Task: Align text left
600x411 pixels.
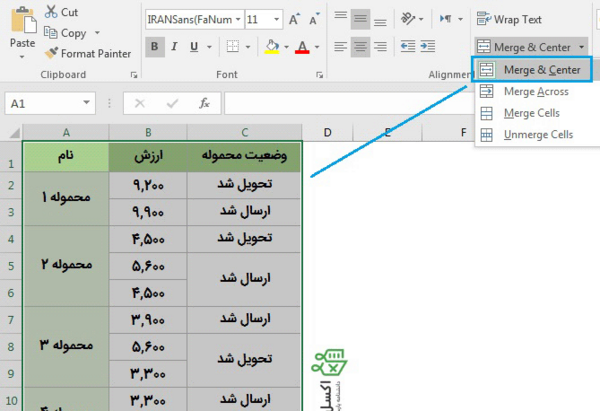Action: click(x=341, y=47)
